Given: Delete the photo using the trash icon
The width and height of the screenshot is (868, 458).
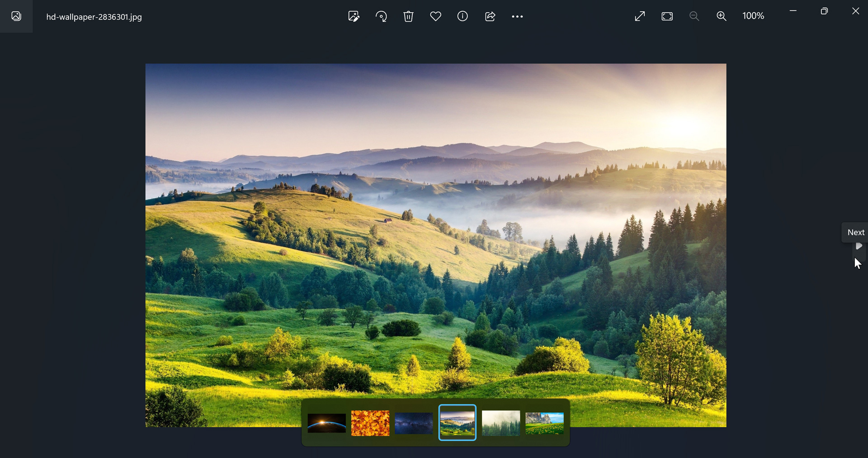Looking at the screenshot, I should point(409,16).
